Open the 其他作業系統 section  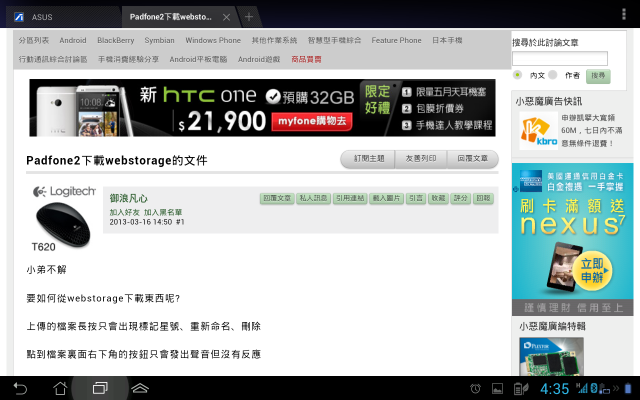[x=274, y=40]
